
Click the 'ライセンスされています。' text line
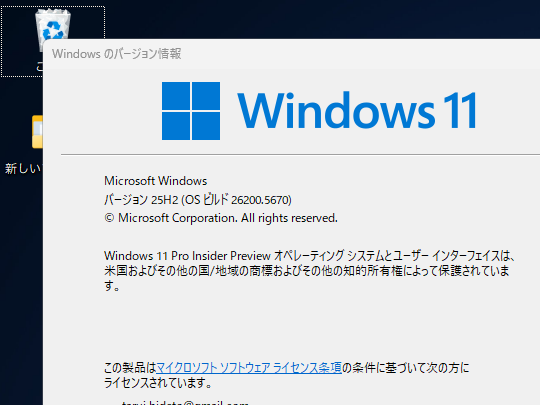click(157, 383)
